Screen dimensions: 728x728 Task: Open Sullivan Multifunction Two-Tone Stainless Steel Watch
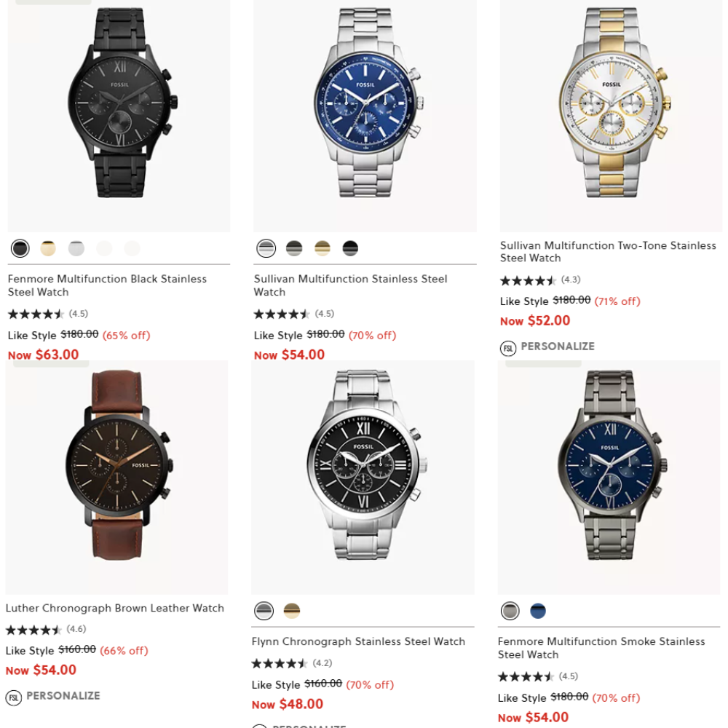point(608,251)
